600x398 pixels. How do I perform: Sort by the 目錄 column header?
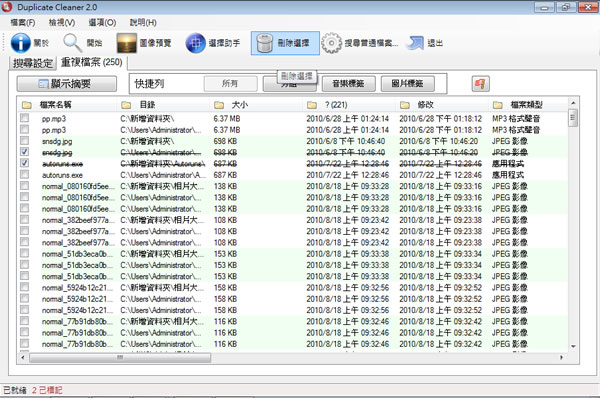[x=147, y=105]
